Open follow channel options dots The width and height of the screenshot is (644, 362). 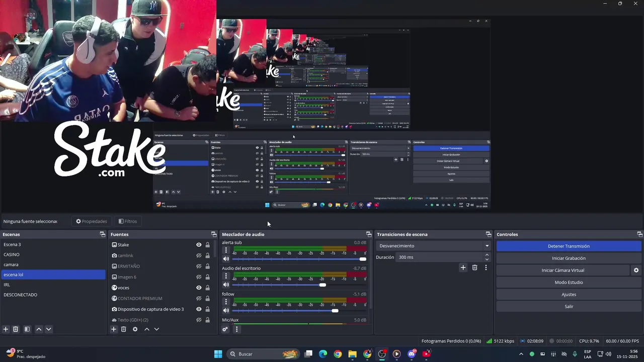click(226, 302)
